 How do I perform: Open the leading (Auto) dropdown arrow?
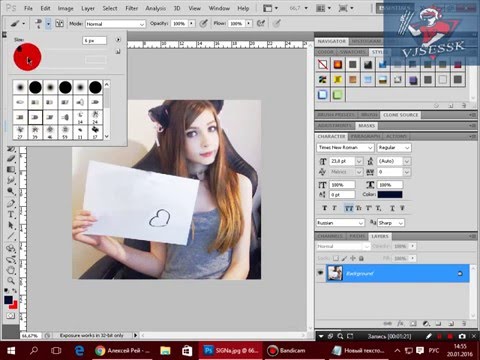(x=407, y=161)
